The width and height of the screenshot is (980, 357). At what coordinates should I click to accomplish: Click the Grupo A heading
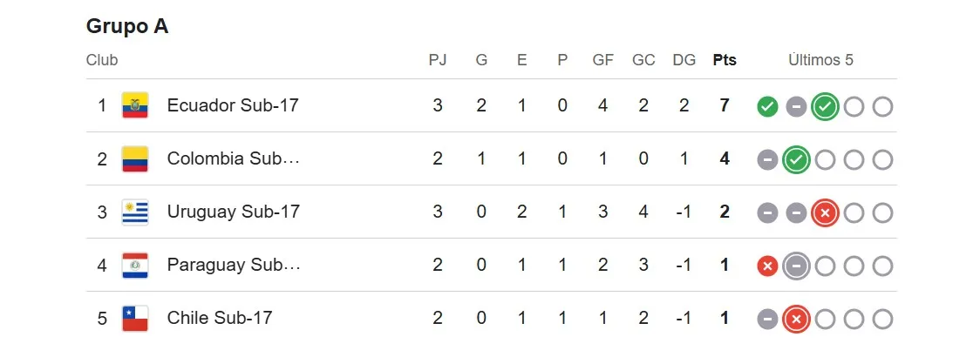point(127,26)
